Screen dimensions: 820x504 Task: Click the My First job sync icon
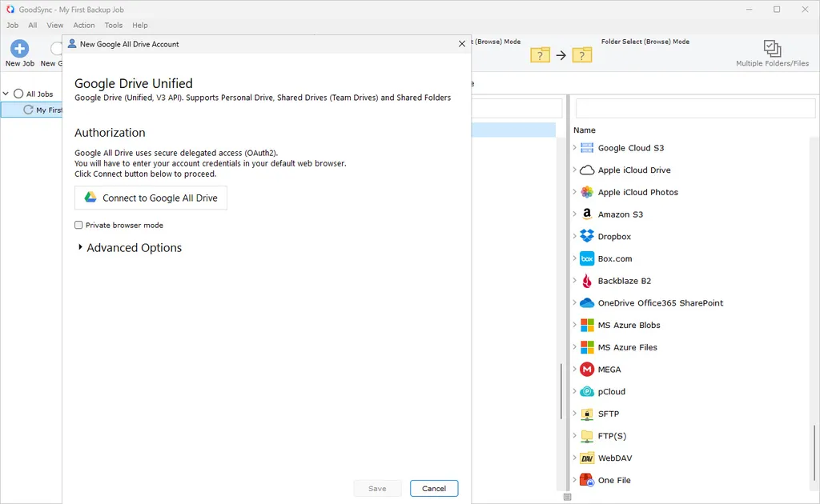[28, 110]
